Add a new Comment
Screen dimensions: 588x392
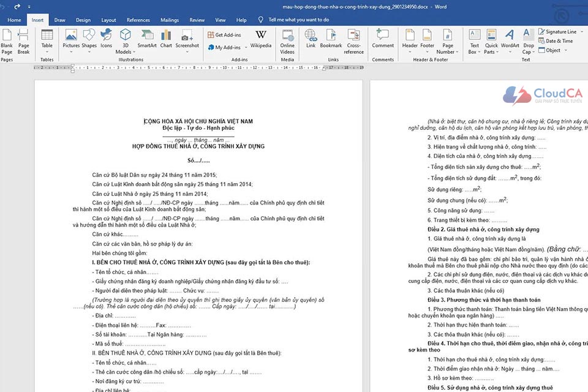pos(383,39)
